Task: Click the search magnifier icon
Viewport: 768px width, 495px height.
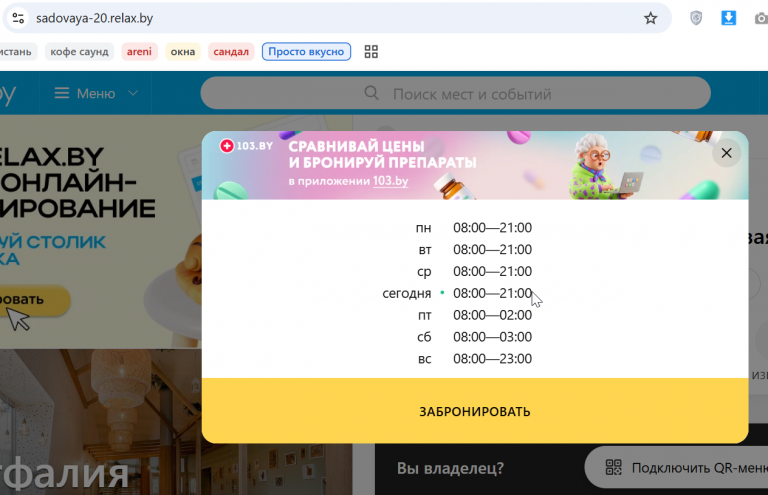Action: [371, 93]
